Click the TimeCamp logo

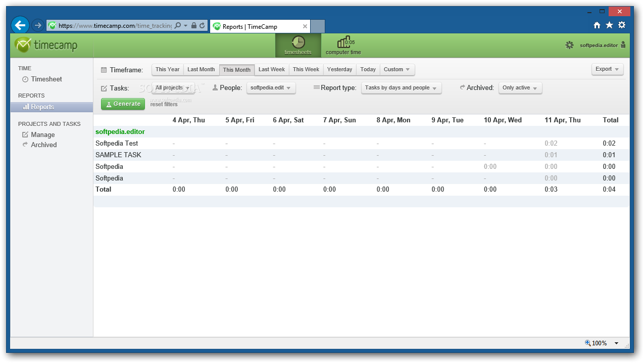click(46, 45)
